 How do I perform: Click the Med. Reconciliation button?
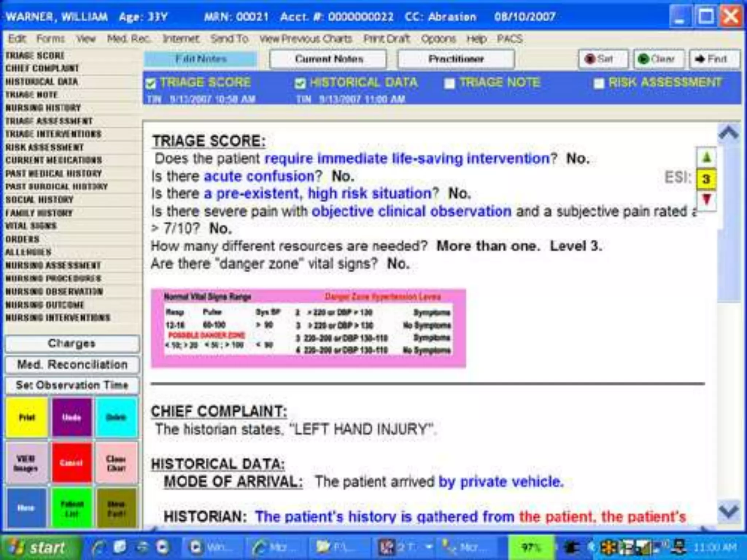72,365
